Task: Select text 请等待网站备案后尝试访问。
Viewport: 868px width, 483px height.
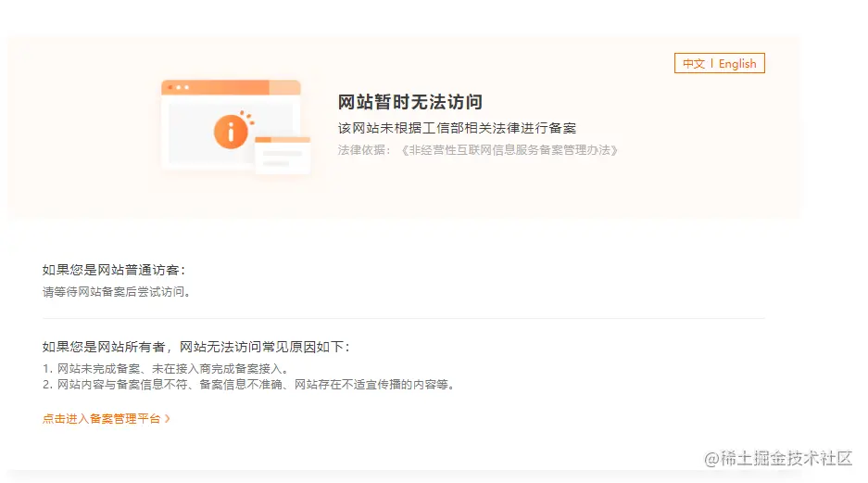Action: click(117, 292)
